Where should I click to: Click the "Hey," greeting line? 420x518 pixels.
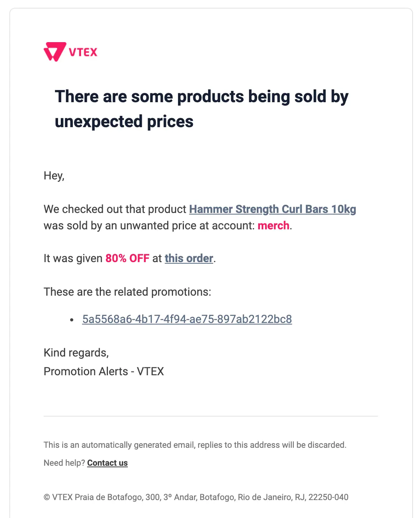(x=54, y=176)
